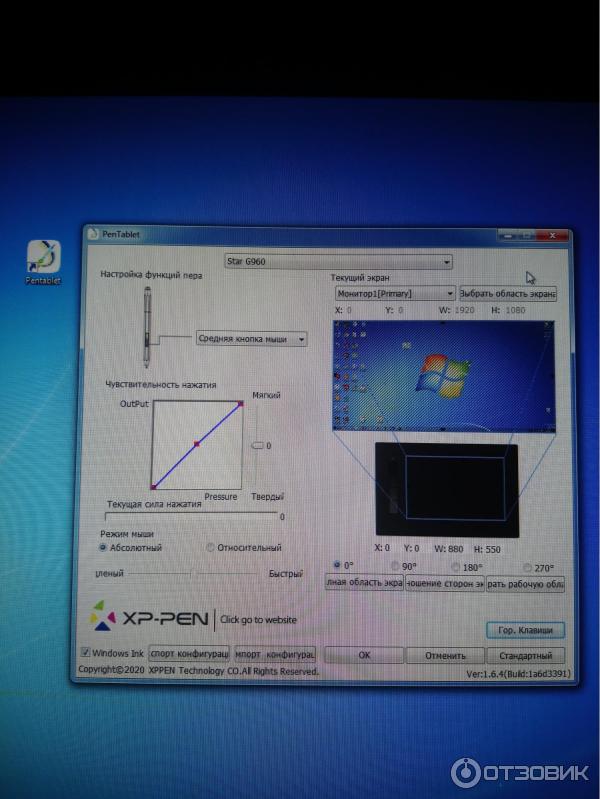Toggle the Windows Ink checkbox
The height and width of the screenshot is (799, 600).
86,652
